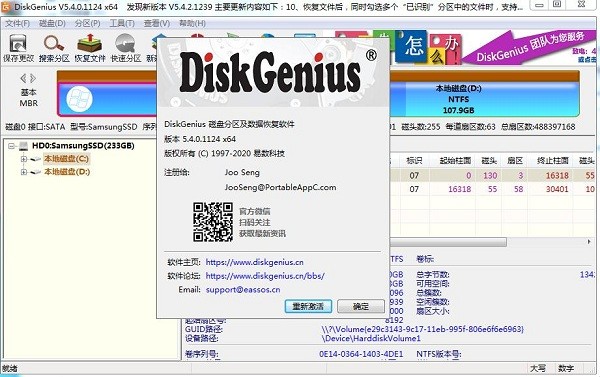
Task: Select the C: partition bar with Windows logo
Action: pos(107,99)
